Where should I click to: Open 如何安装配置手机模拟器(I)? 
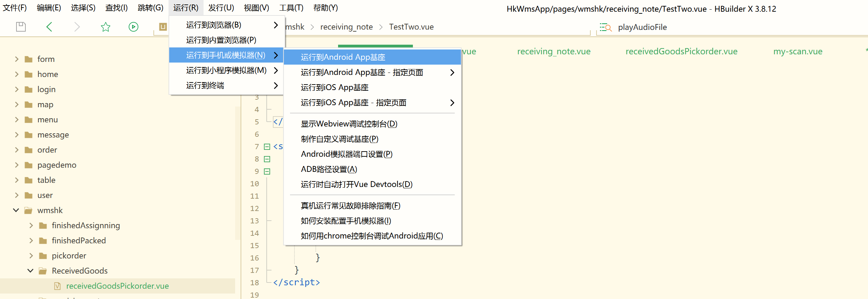coord(373,221)
